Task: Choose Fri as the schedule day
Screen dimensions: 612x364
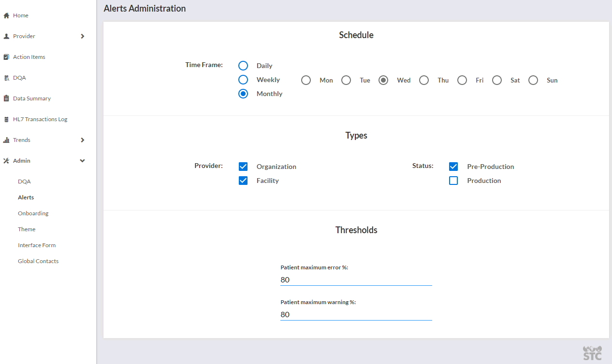Action: [462, 80]
